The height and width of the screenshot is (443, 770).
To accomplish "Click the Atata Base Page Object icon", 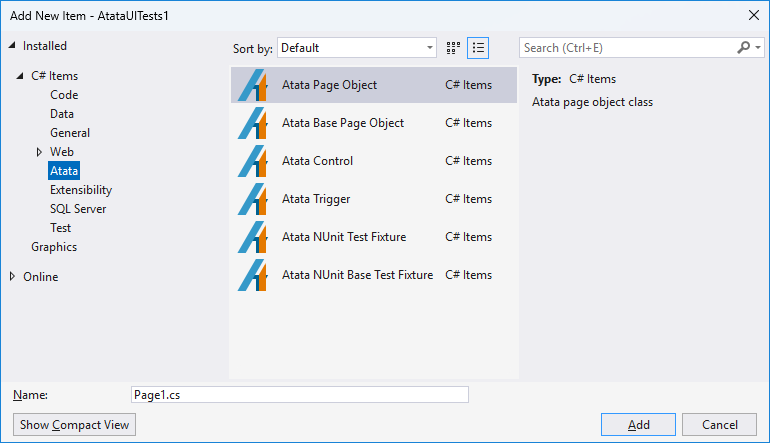I will click(x=253, y=124).
